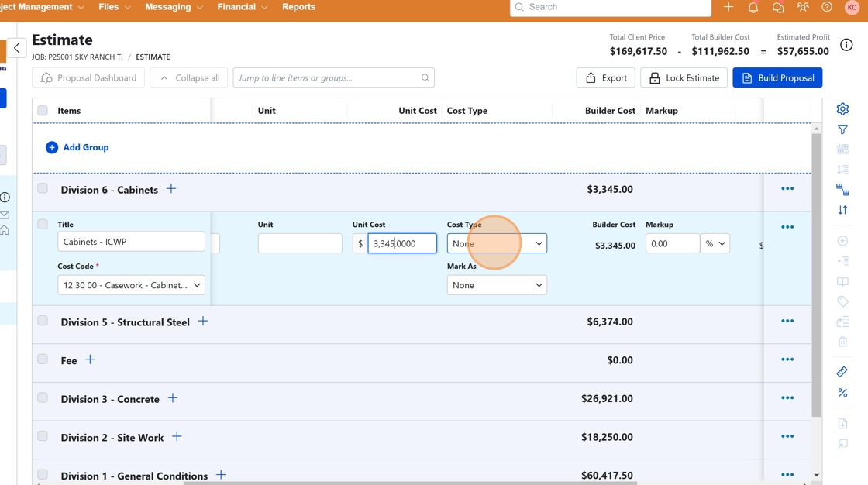Open the Project Management menu

[x=42, y=7]
